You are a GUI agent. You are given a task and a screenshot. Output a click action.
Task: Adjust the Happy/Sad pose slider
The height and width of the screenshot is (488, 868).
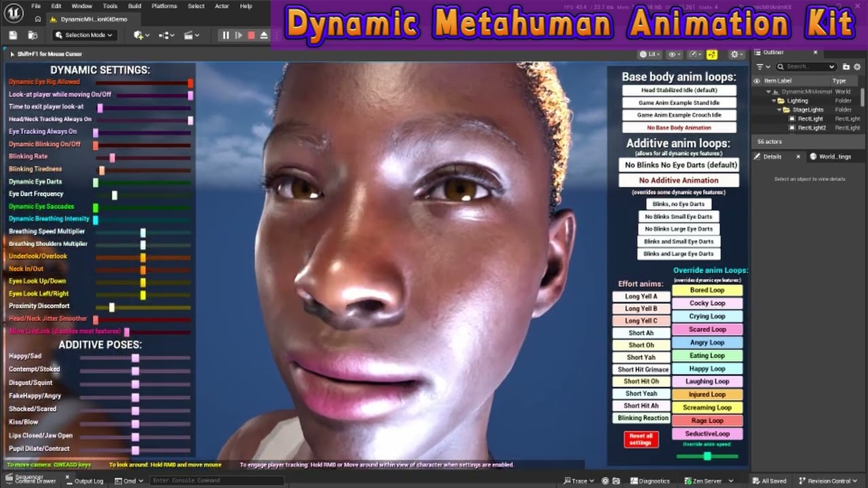click(x=135, y=357)
